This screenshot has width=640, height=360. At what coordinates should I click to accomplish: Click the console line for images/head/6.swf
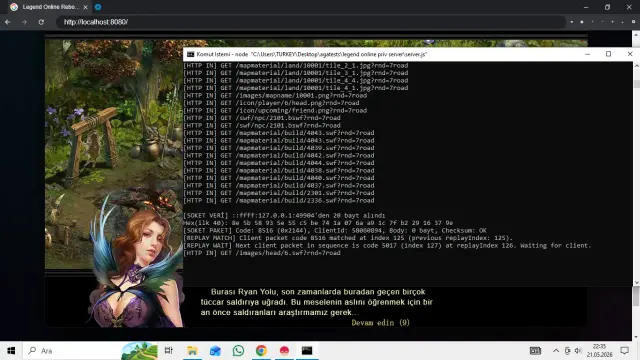coord(262,253)
